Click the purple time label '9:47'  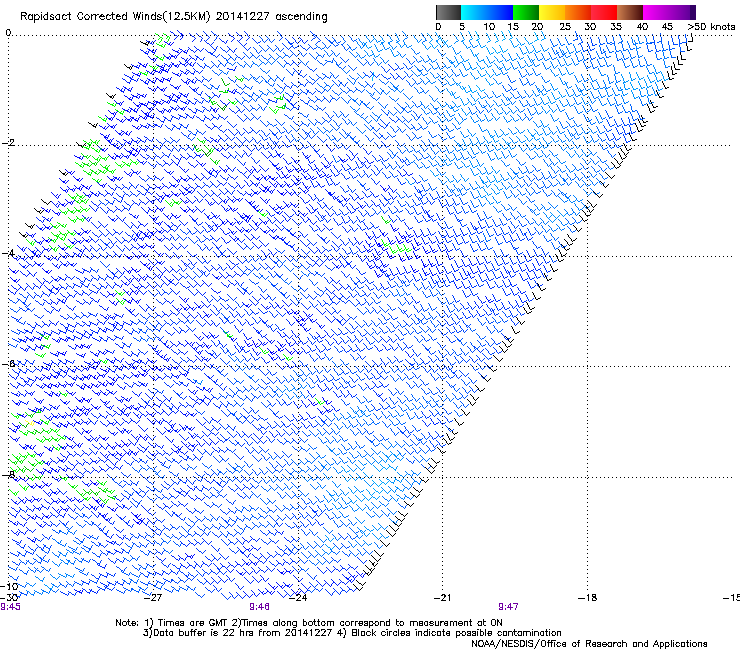(508, 607)
